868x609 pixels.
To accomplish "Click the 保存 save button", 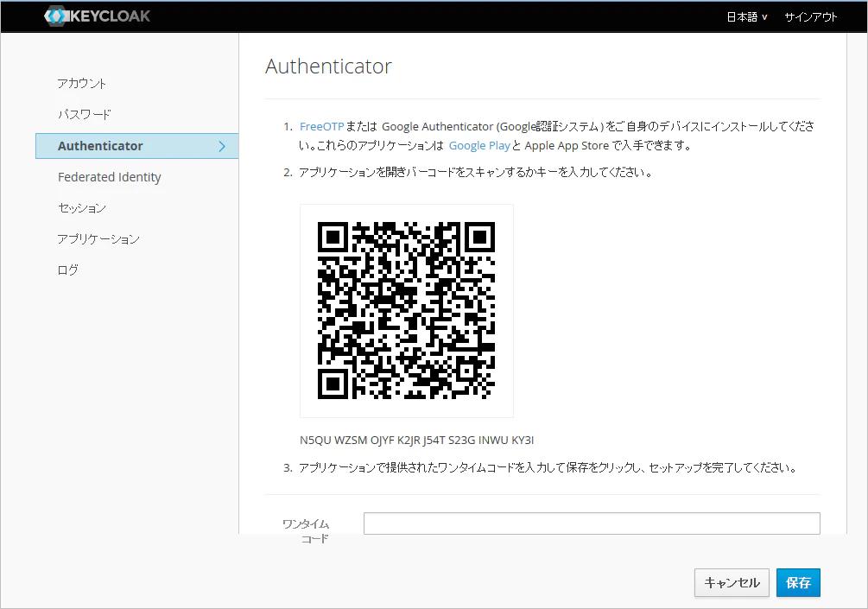I will click(x=798, y=582).
